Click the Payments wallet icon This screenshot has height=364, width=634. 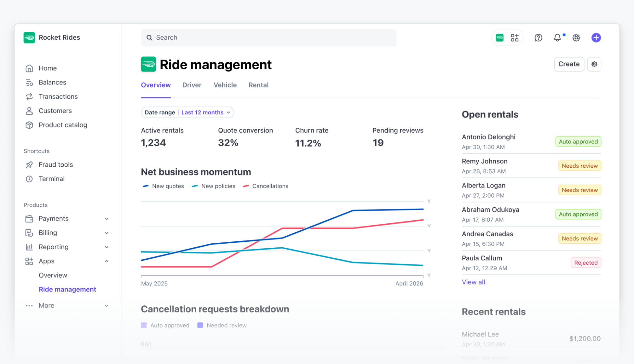(x=29, y=219)
